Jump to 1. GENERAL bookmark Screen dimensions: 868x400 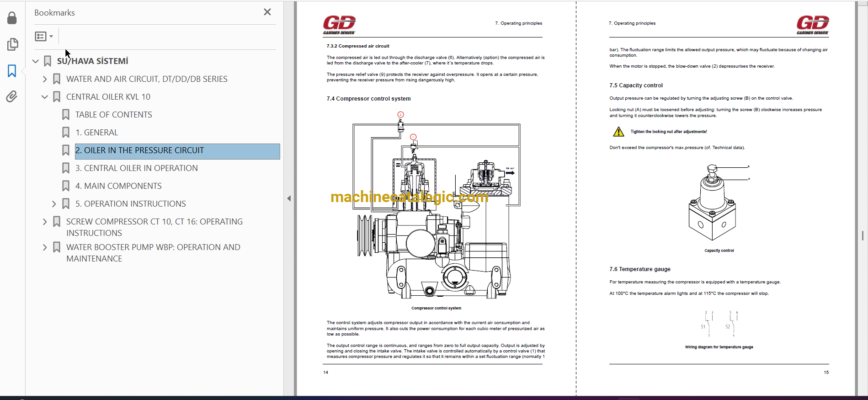(x=97, y=133)
